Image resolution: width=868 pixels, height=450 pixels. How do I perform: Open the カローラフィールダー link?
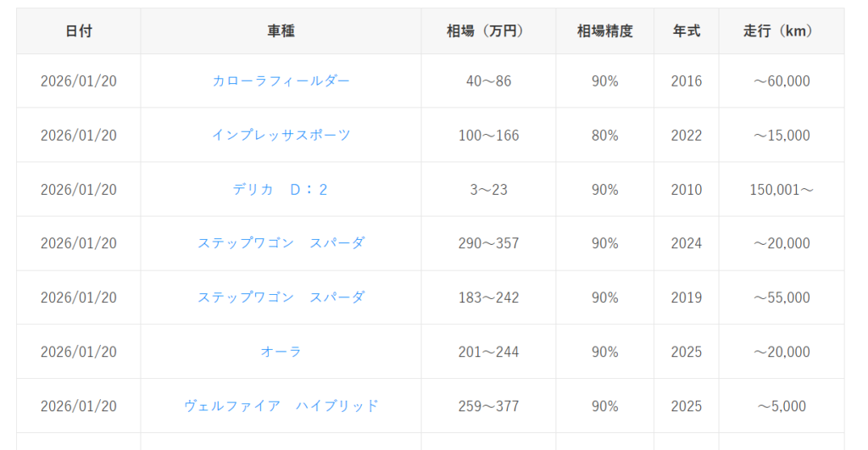281,81
